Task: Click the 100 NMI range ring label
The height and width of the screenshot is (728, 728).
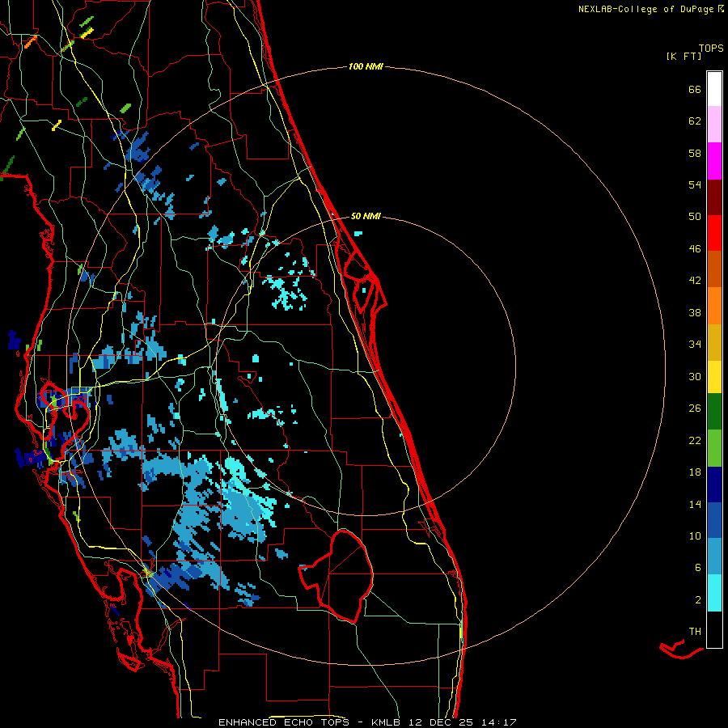Action: coord(366,66)
